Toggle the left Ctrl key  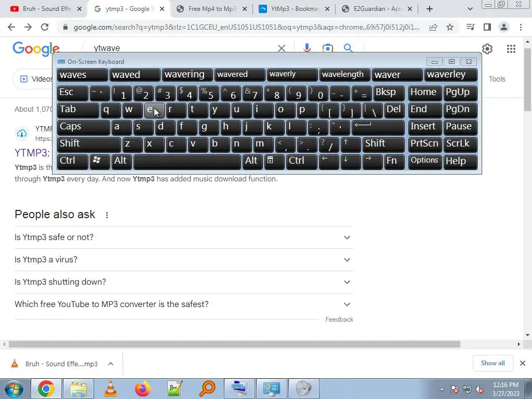coord(72,161)
